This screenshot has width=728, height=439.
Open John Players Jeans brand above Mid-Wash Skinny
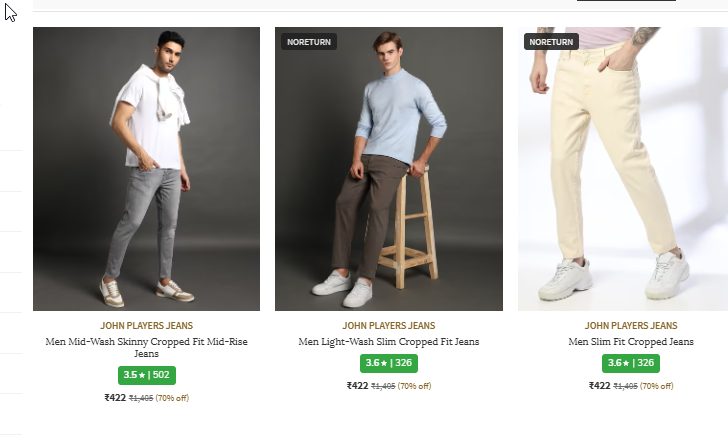(x=146, y=326)
